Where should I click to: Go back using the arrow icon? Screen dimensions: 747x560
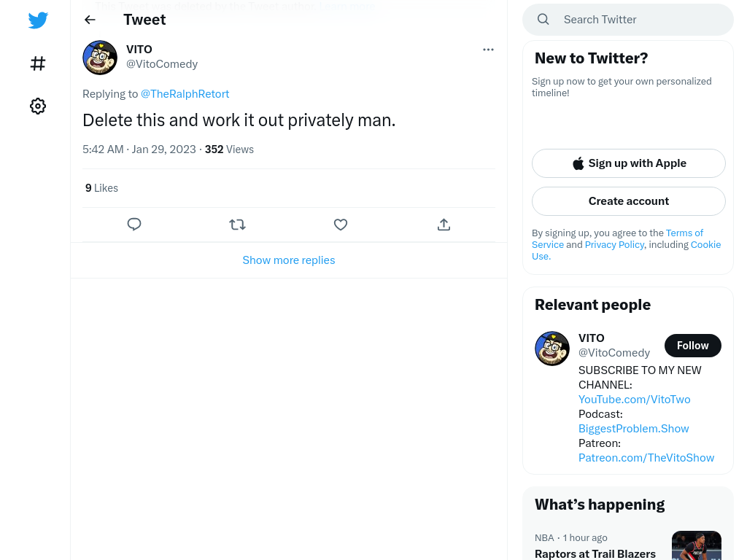[90, 20]
